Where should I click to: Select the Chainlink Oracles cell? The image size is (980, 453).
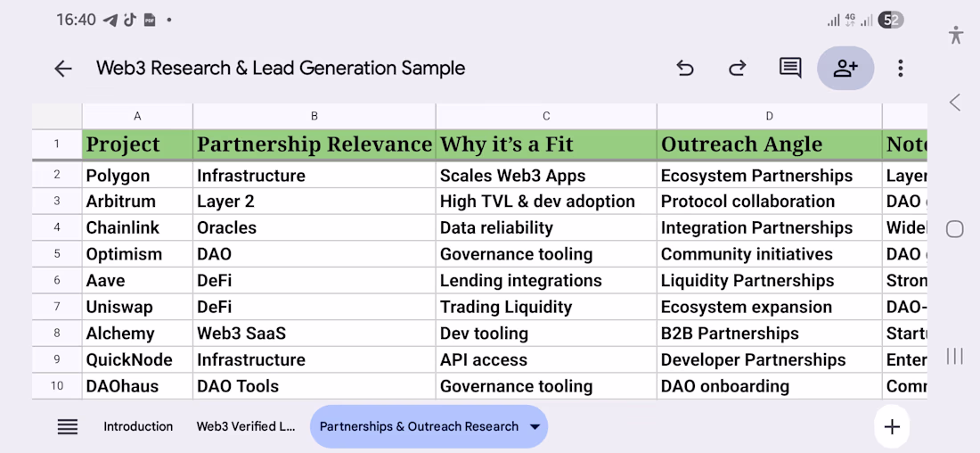point(314,228)
